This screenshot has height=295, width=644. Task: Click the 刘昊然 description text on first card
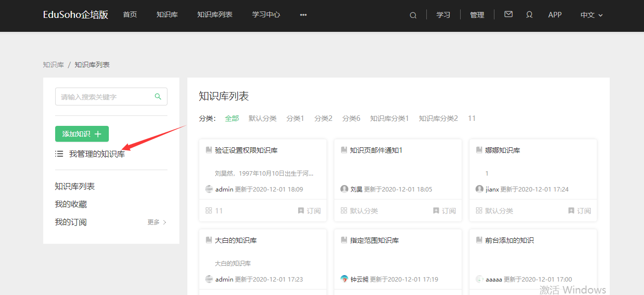(x=264, y=174)
